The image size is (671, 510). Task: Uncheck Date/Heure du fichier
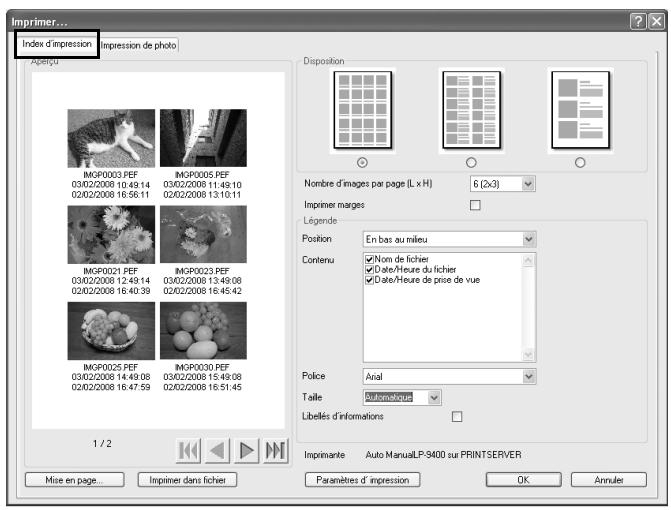pos(369,270)
